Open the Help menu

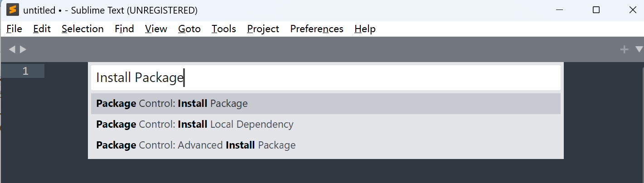click(365, 29)
